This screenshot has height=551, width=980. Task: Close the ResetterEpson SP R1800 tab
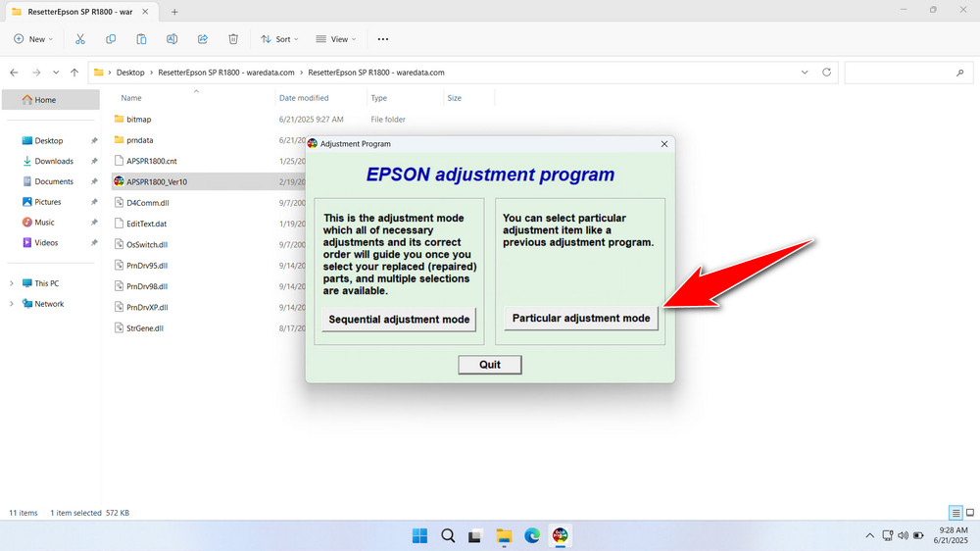click(x=145, y=12)
